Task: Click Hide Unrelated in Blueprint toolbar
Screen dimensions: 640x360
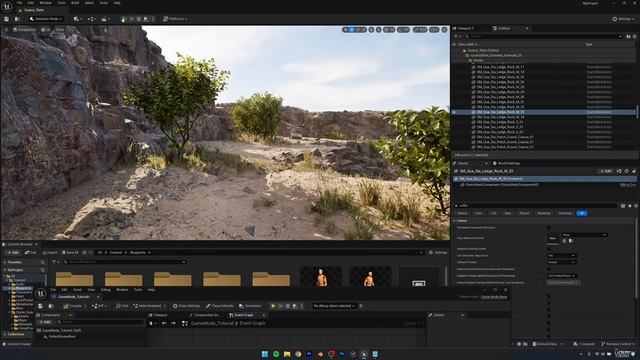Action: [147, 306]
